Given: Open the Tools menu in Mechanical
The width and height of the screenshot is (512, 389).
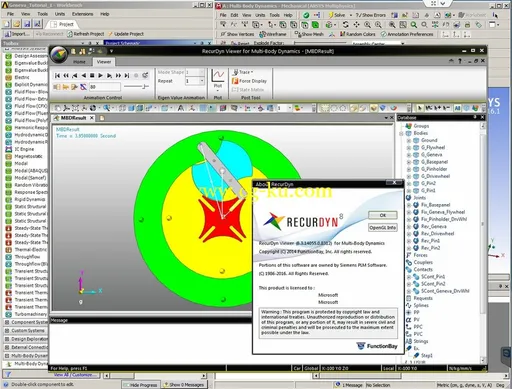Looking at the screenshot, I should point(274,15).
